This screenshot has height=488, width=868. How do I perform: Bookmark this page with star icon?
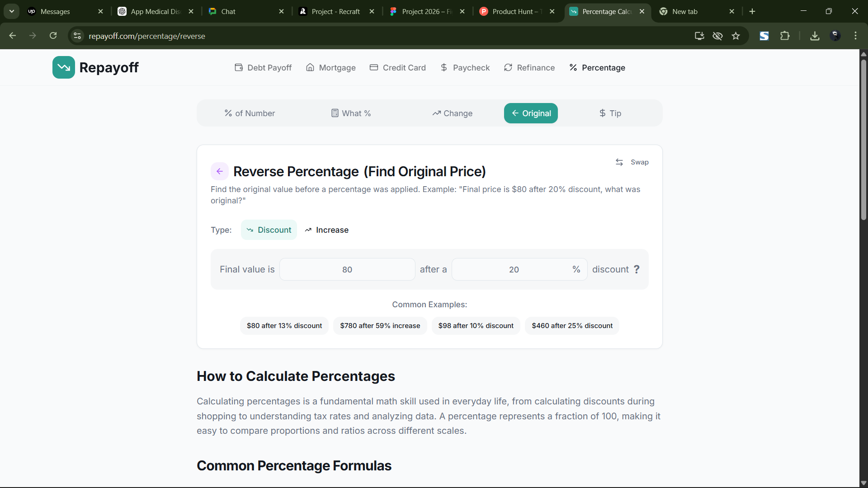[x=736, y=36]
